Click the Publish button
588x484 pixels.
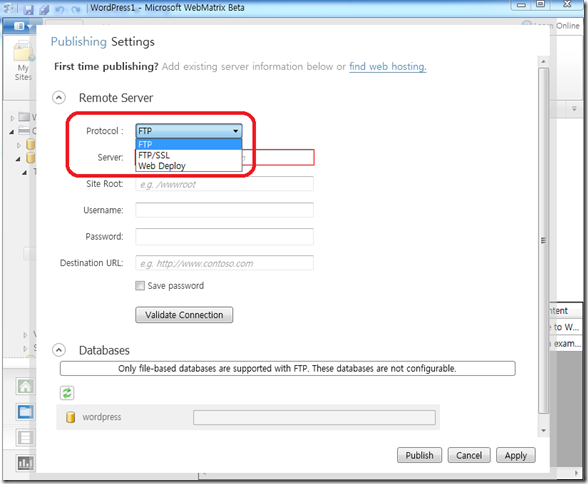419,455
